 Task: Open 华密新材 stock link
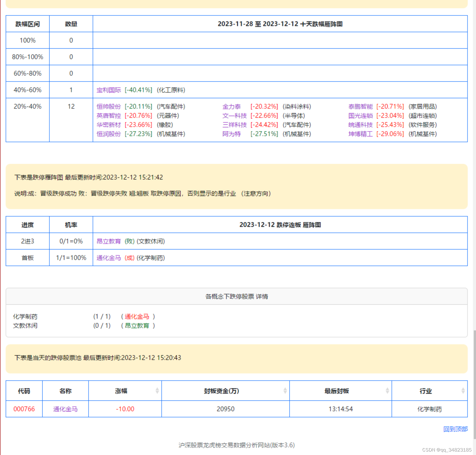[x=108, y=125]
